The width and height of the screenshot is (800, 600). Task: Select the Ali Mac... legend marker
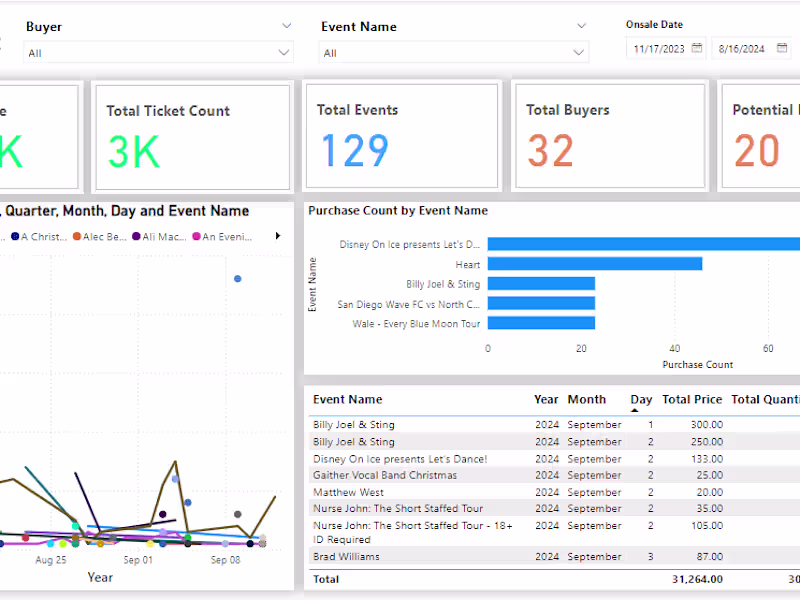click(x=136, y=237)
